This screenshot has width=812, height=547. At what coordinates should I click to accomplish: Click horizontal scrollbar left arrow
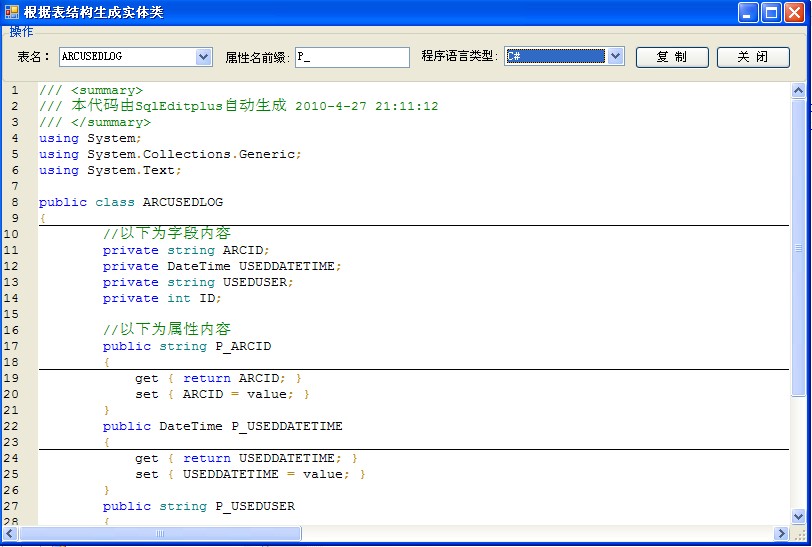click(x=10, y=533)
